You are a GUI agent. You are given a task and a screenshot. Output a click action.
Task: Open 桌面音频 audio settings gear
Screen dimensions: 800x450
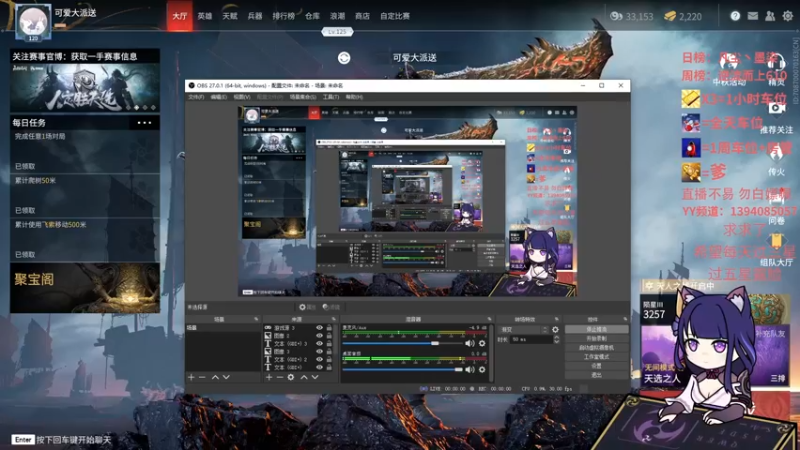[482, 369]
